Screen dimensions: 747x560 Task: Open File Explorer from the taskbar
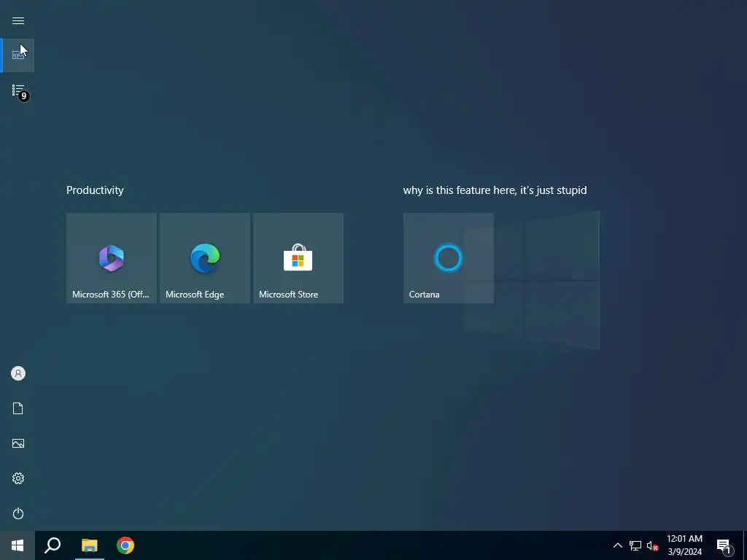pos(89,545)
